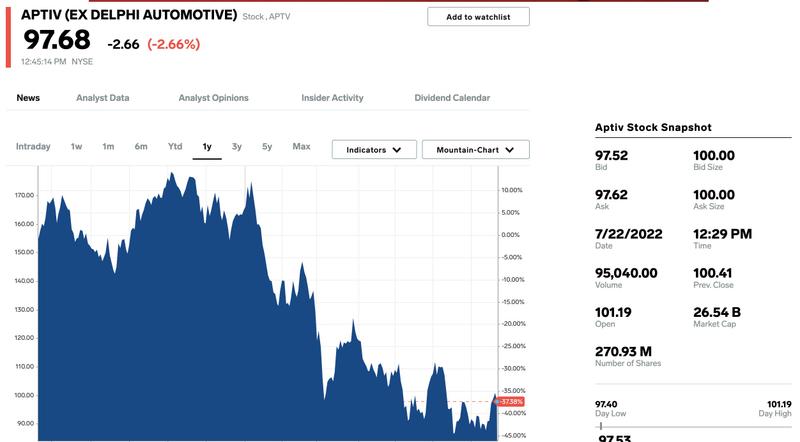The width and height of the screenshot is (800, 442).
Task: Click the 97.62 Ask value
Action: (x=611, y=194)
